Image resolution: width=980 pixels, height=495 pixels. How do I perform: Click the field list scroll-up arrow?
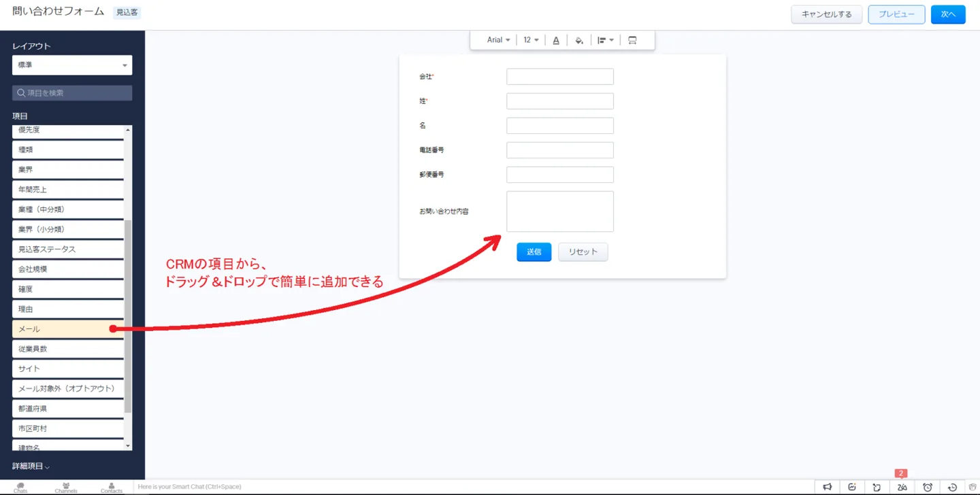tap(128, 129)
